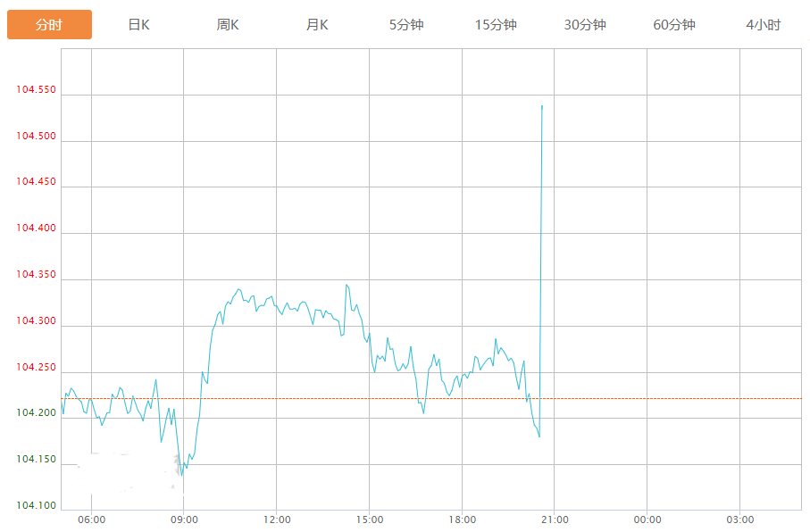Click the 104.100 price axis label
The width and height of the screenshot is (810, 532).
tap(36, 506)
